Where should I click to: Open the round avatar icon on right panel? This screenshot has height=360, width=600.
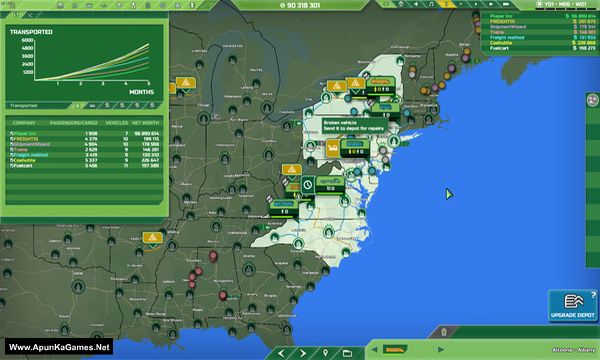[x=593, y=100]
